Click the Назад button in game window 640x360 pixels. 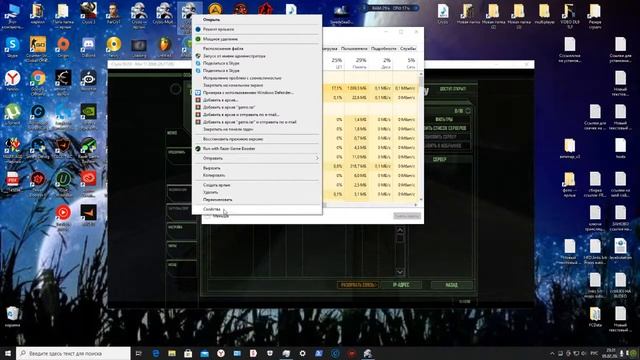pyautogui.click(x=451, y=285)
